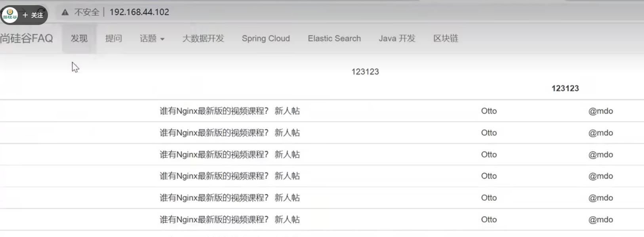Click Otto in the first table row
644x237 pixels.
[488, 111]
